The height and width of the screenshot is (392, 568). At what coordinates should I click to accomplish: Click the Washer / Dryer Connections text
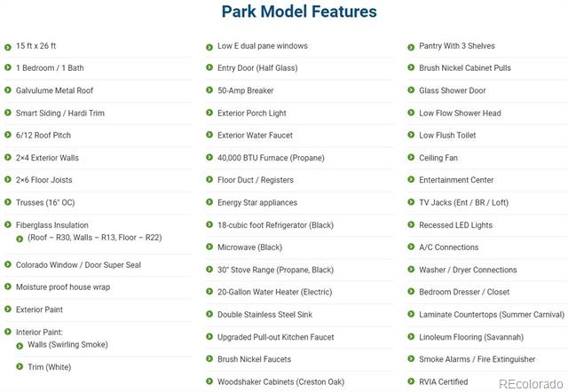[x=468, y=270]
